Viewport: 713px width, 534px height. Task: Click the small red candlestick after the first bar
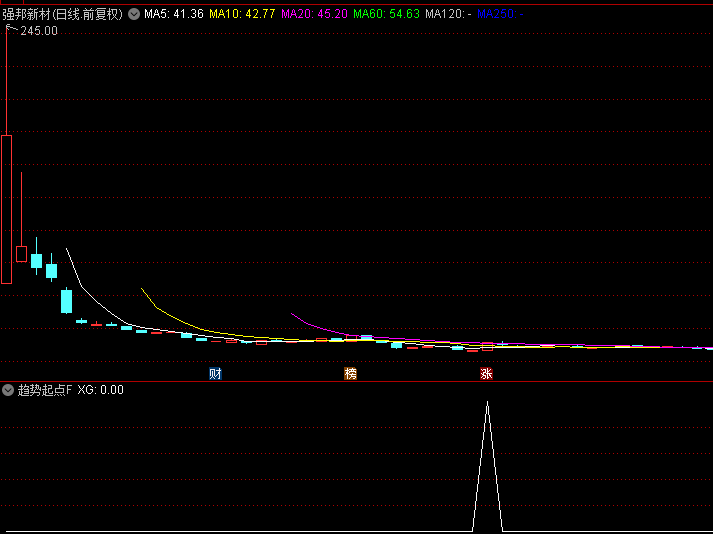click(x=21, y=254)
